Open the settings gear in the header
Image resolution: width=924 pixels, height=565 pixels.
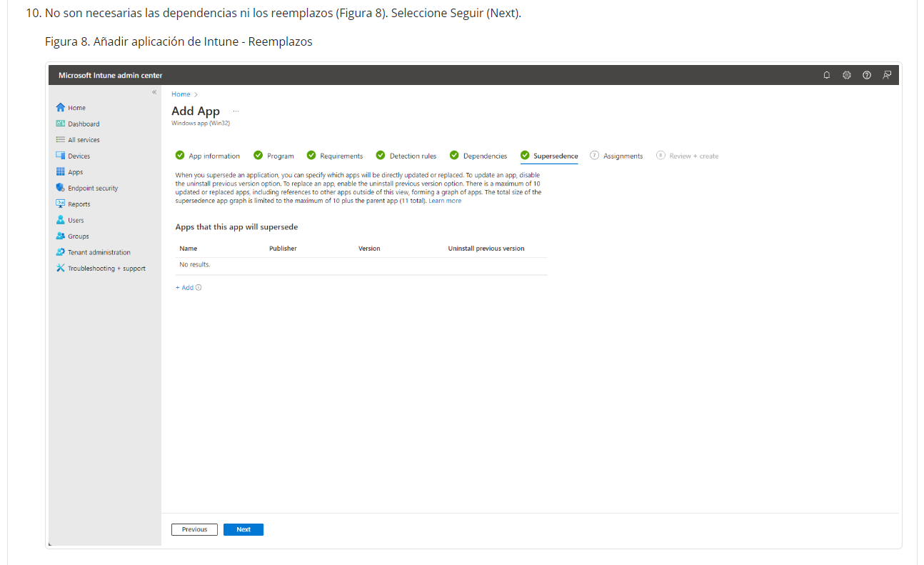pyautogui.click(x=847, y=75)
